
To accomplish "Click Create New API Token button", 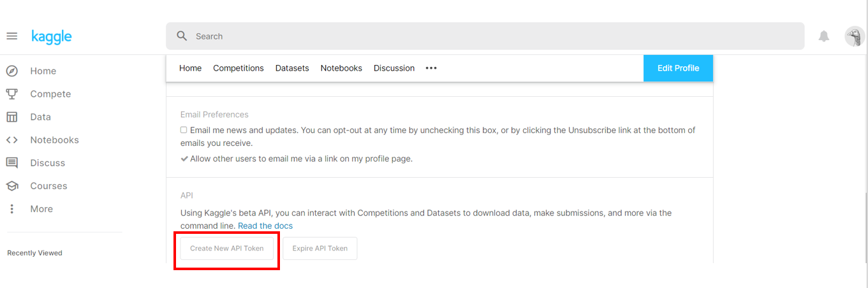I will (x=227, y=248).
